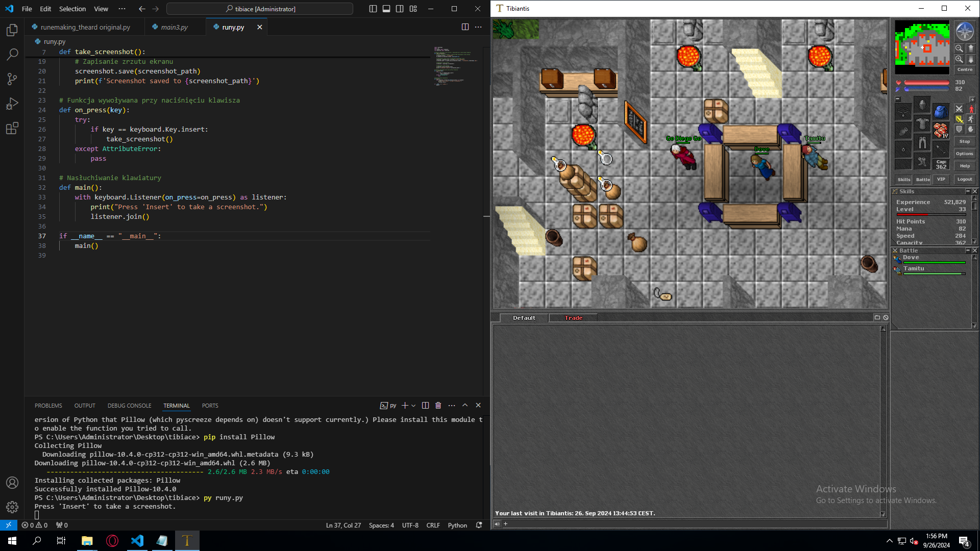980x551 pixels.
Task: Enable chase opponent mode
Action: click(971, 118)
